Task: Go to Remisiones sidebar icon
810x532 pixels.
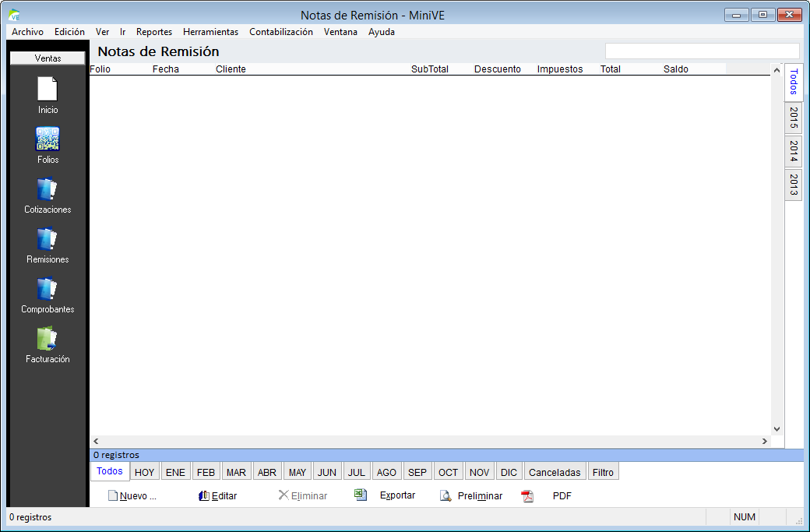Action: click(48, 239)
